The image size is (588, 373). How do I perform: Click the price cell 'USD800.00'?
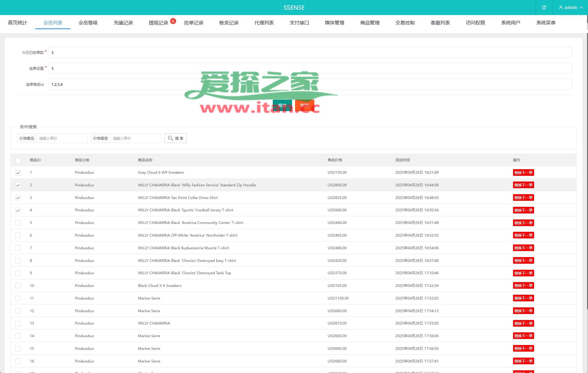coord(337,185)
